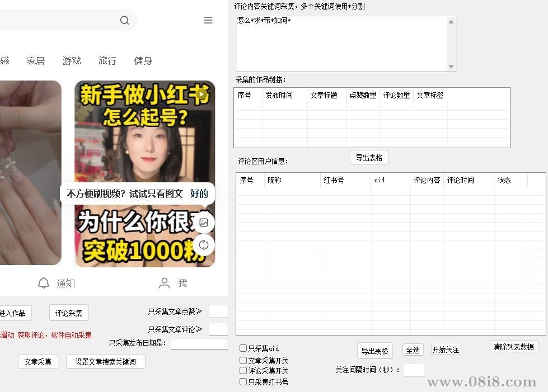Viewport: 548px width, 392px height.
Task: Toggle the 只采集红书号 checkbox
Action: [x=243, y=381]
